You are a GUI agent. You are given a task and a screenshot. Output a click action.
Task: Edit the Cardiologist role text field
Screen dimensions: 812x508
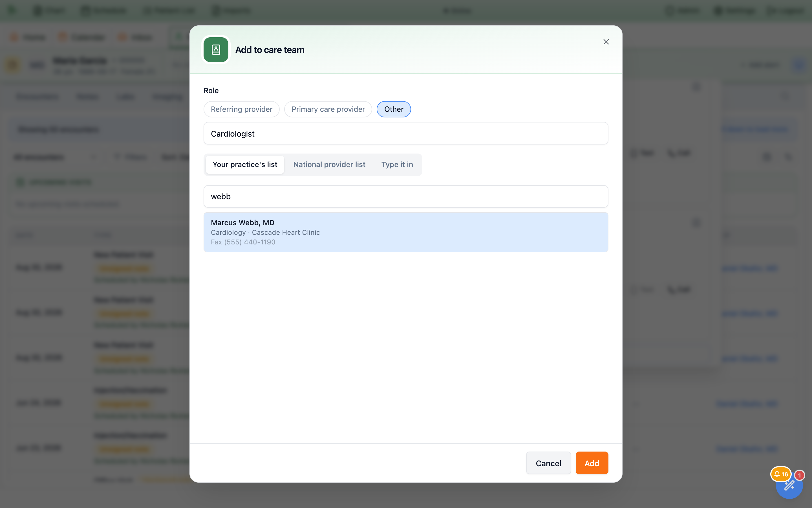(x=406, y=133)
